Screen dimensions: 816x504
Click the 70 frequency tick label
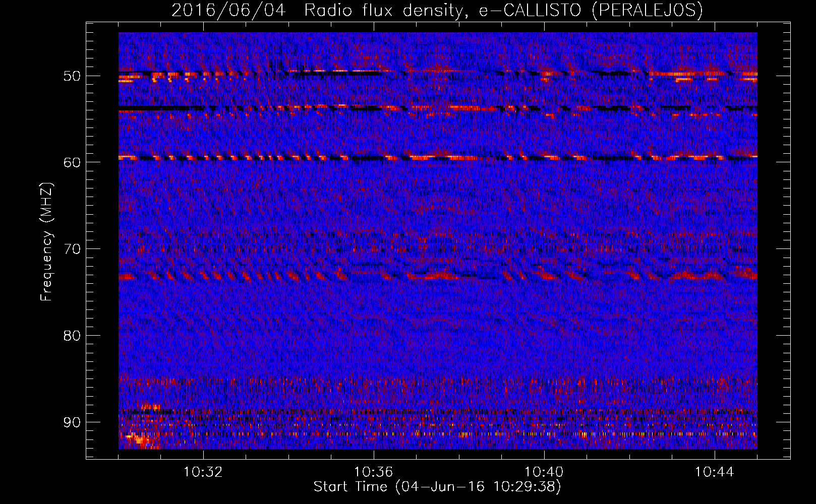click(72, 249)
